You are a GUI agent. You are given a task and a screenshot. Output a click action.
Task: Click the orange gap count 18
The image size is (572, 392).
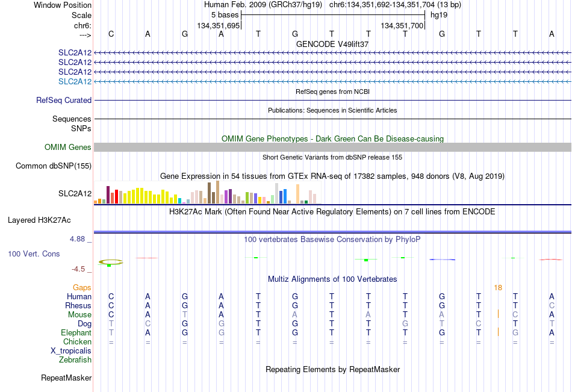498,288
